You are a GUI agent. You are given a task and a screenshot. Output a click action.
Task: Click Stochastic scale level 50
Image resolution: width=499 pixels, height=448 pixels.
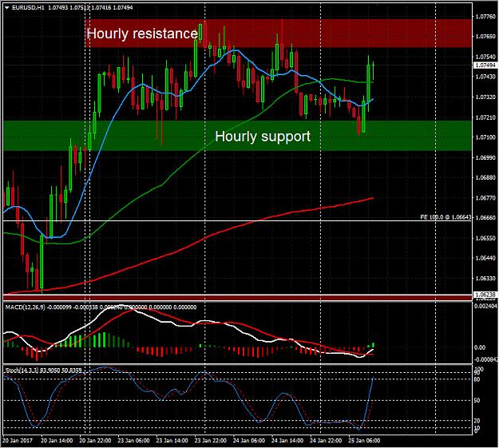(x=477, y=401)
